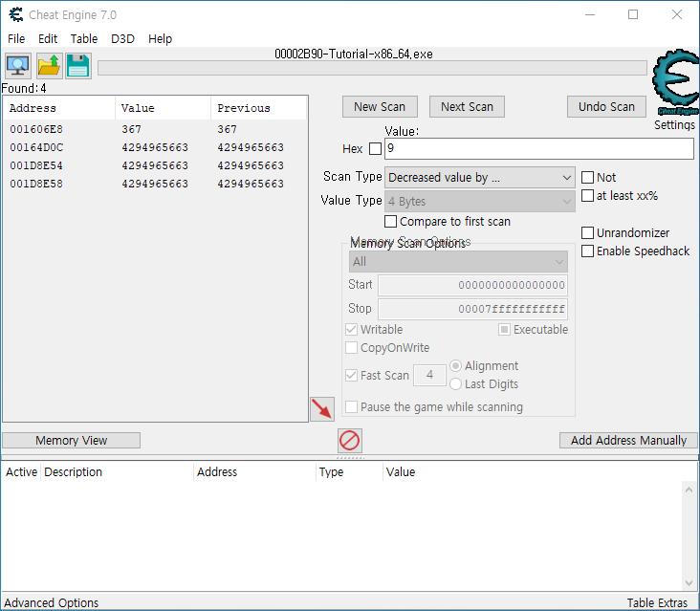Open the Help menu
This screenshot has height=611, width=700.
click(x=161, y=39)
